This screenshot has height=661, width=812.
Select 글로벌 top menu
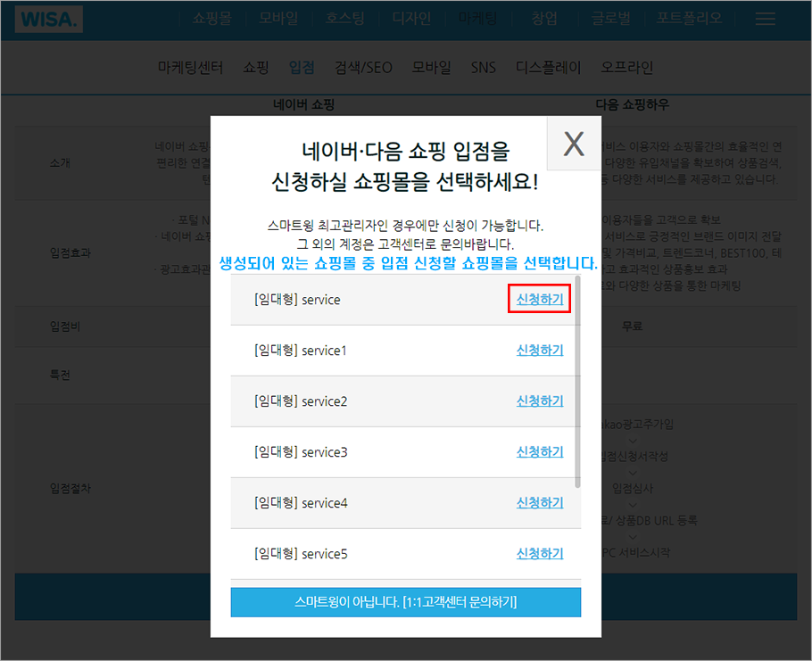611,19
